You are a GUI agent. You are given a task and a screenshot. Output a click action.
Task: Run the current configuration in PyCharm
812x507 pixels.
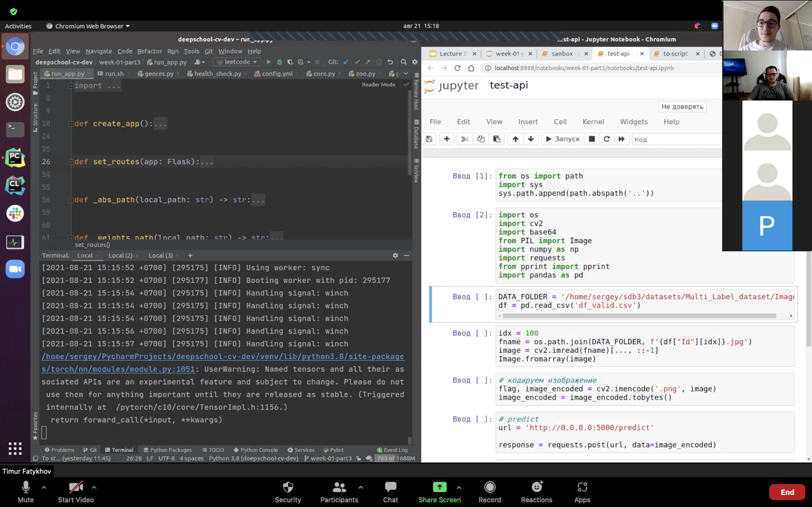tap(268, 62)
